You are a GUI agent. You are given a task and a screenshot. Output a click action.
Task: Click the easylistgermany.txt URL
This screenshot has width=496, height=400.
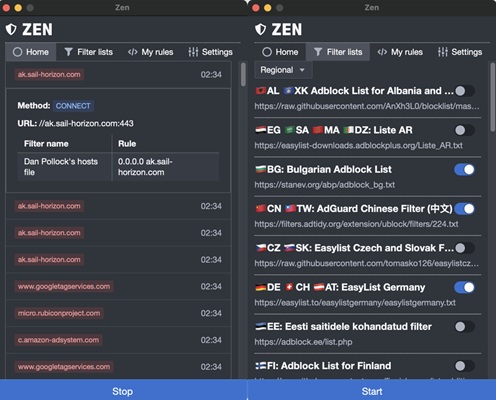click(x=355, y=303)
